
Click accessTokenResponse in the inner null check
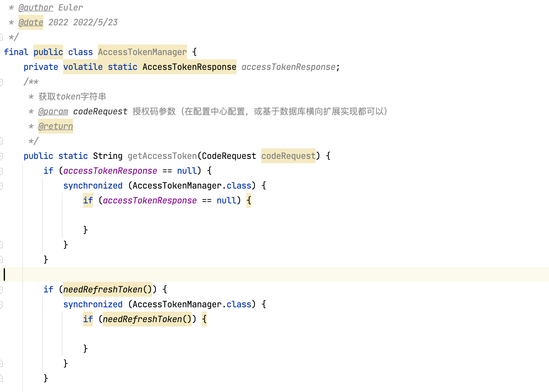click(150, 200)
